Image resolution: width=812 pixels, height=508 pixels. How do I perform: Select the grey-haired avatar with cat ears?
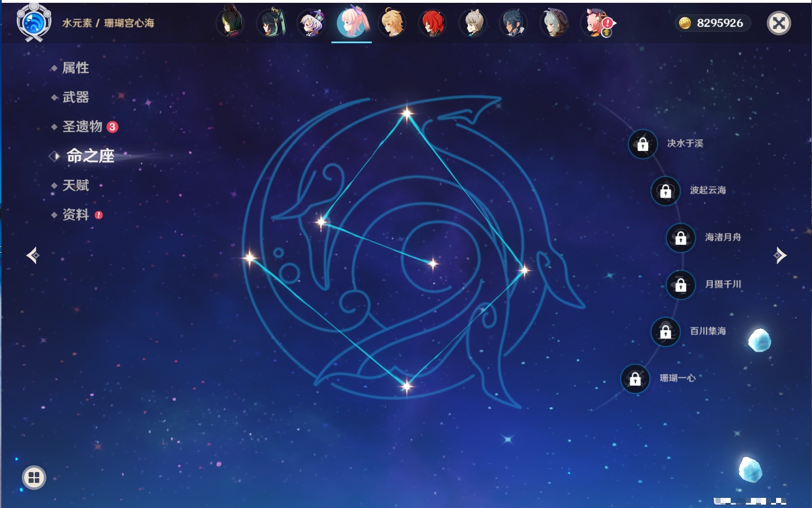pos(473,23)
